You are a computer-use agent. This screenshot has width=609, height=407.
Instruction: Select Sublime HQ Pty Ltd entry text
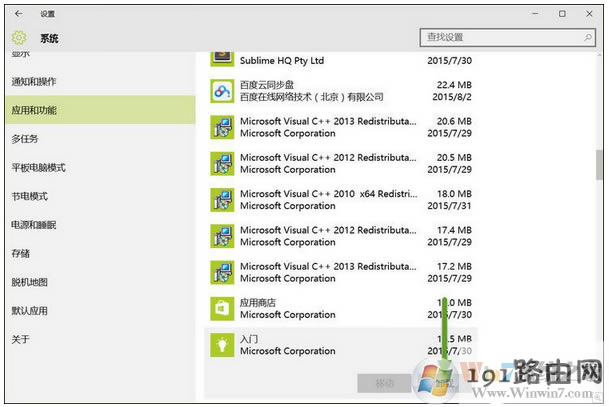[282, 61]
